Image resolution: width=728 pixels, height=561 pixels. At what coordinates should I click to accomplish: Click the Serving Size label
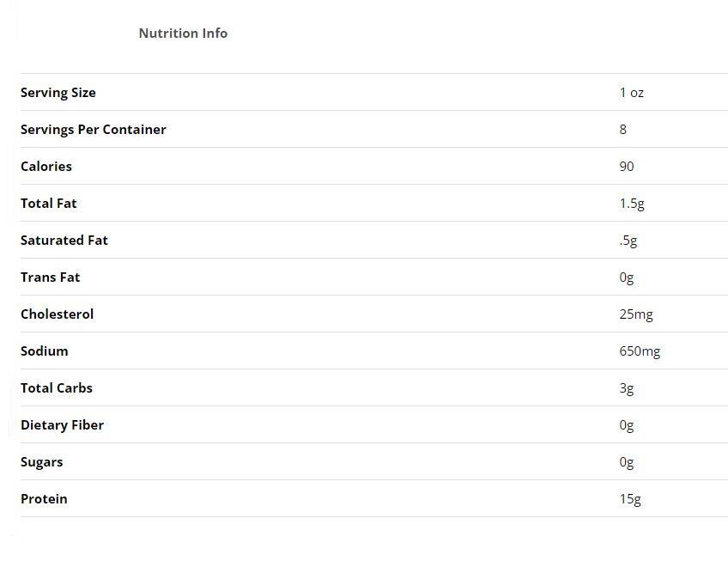[58, 93]
